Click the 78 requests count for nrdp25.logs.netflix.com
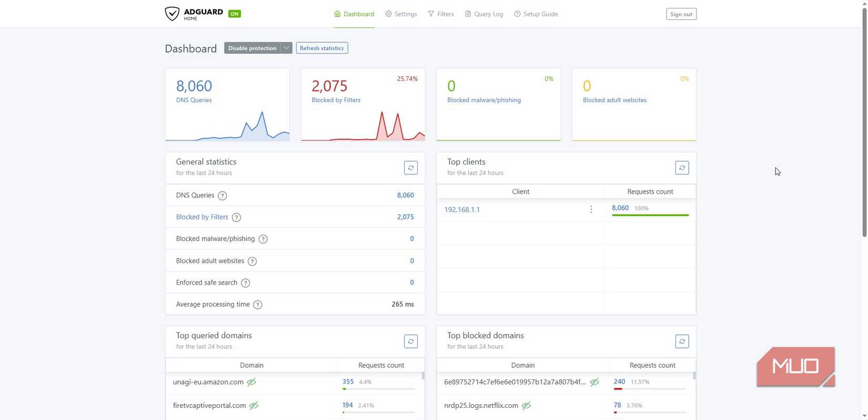 pyautogui.click(x=617, y=405)
